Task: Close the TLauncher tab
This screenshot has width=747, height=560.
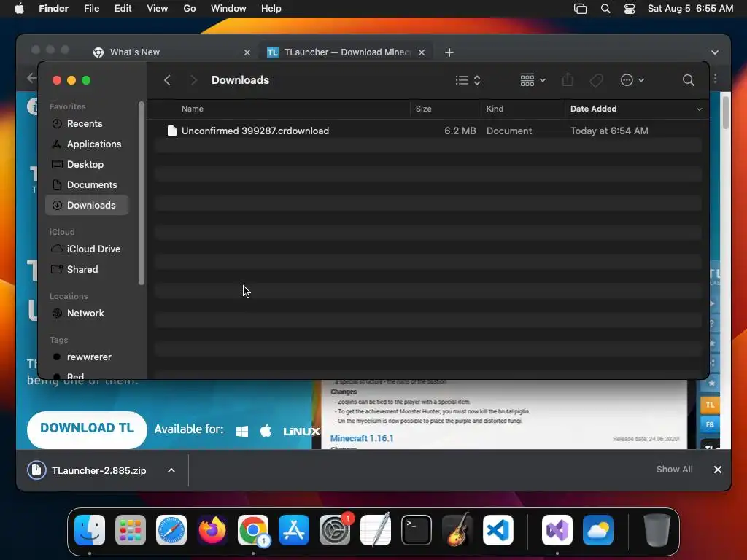Action: point(422,52)
